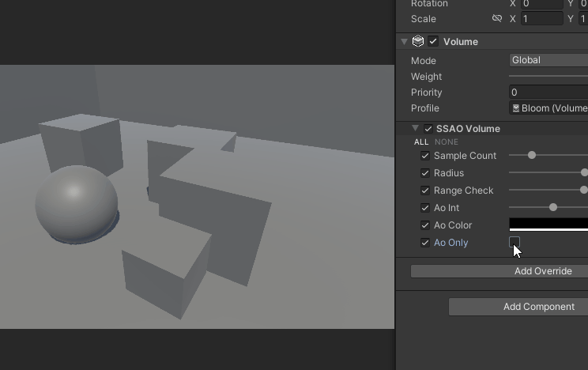Click NONE to disable all overrides
Image resolution: width=588 pixels, height=370 pixels.
click(x=447, y=142)
